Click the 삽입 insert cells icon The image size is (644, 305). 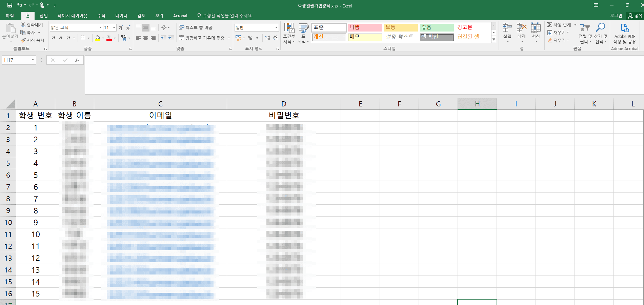click(x=507, y=33)
